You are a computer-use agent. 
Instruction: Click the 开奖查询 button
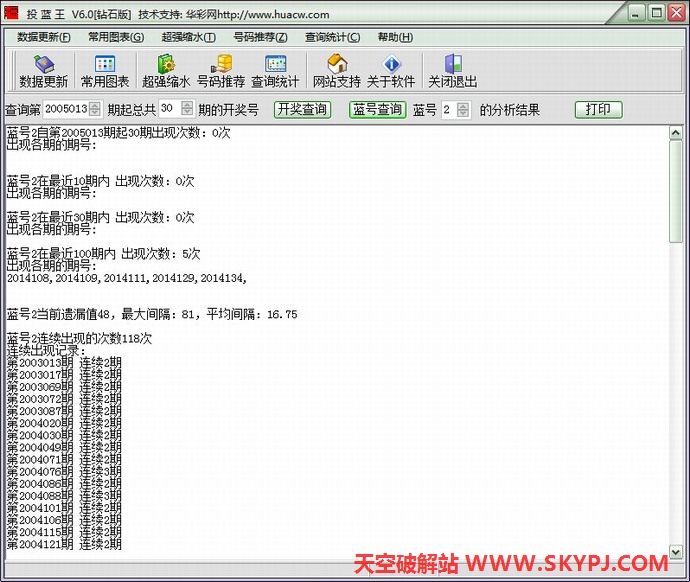pyautogui.click(x=302, y=109)
